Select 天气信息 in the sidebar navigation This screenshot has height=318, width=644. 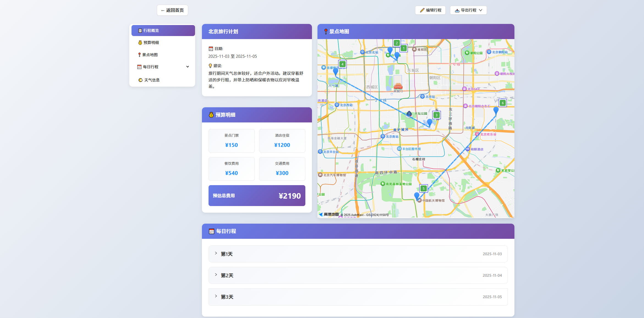(153, 80)
